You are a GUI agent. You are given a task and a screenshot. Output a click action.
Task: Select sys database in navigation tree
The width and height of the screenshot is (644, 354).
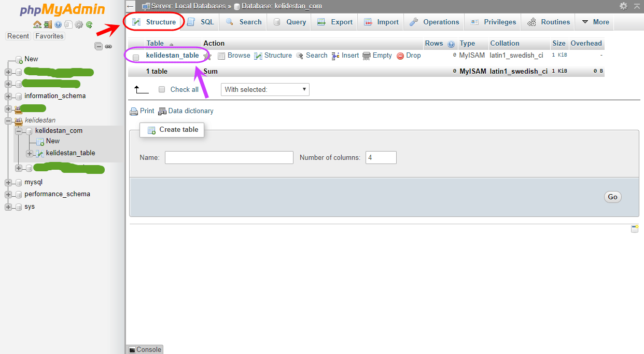pos(30,207)
